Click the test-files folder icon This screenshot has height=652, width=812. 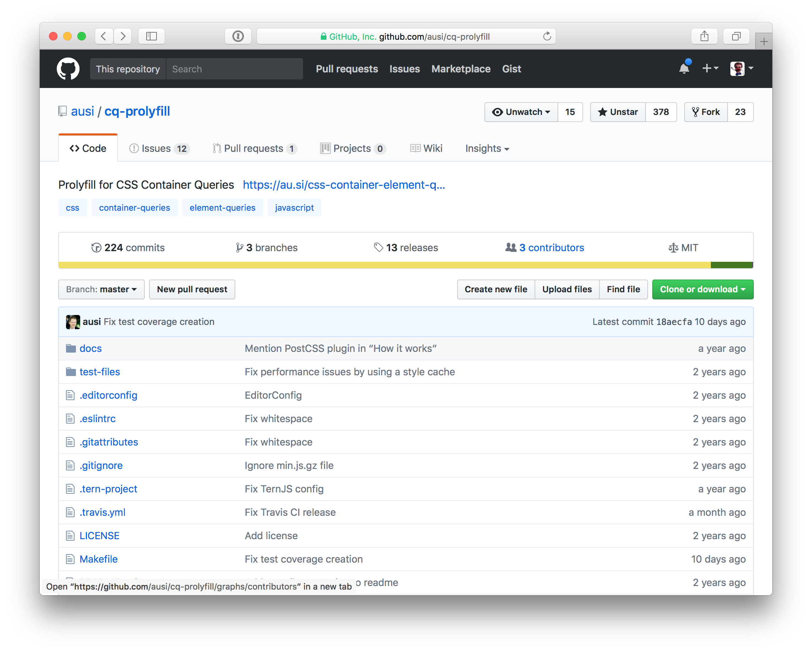click(70, 371)
